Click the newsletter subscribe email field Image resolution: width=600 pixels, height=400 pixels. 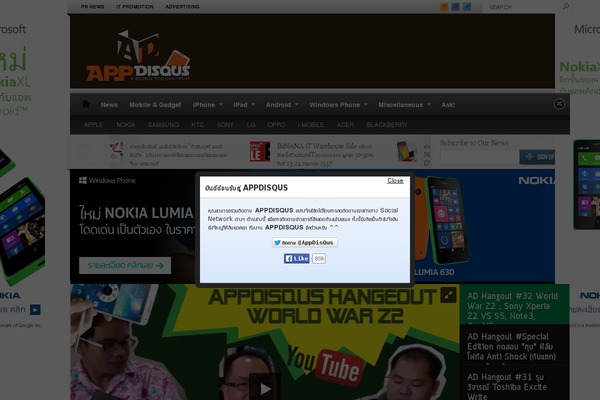[479, 157]
